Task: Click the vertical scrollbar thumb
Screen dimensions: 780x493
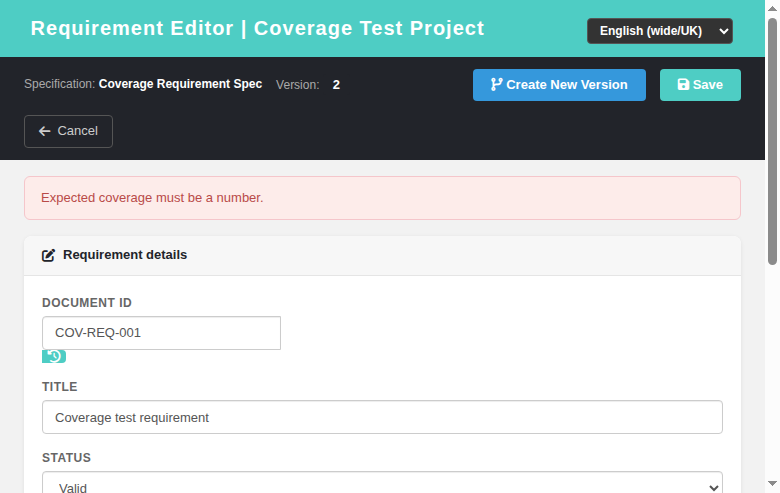Action: tap(772, 142)
